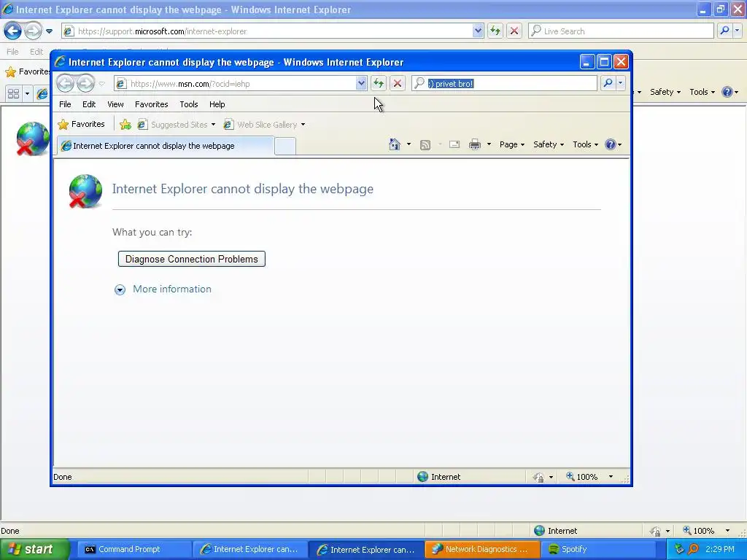The height and width of the screenshot is (560, 747).
Task: Click Live Search box in background window
Action: (621, 31)
